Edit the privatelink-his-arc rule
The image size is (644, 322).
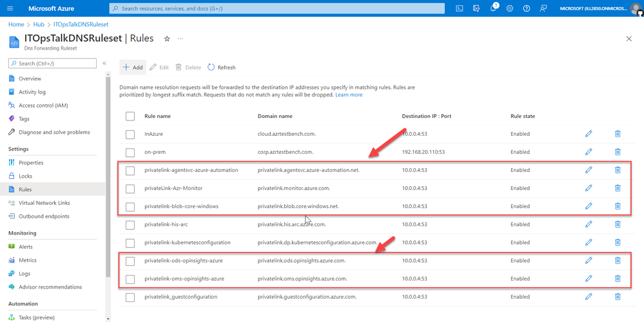pos(589,224)
